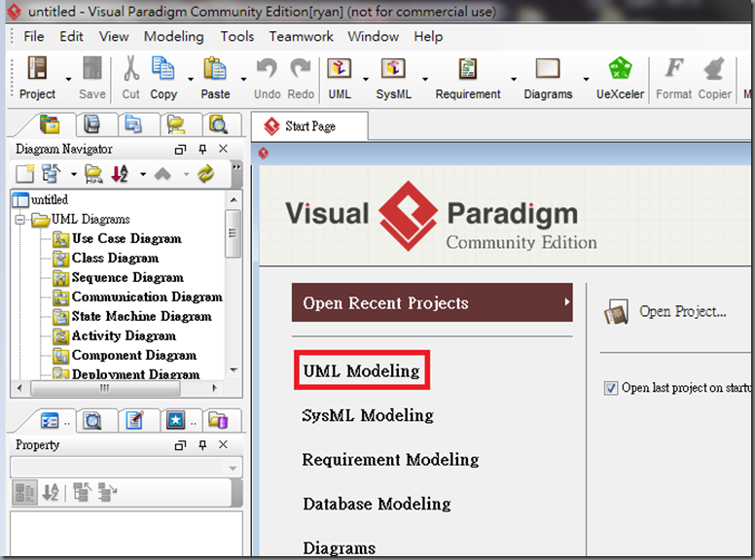Open the Edit menu
The image size is (755, 560).
[x=71, y=37]
